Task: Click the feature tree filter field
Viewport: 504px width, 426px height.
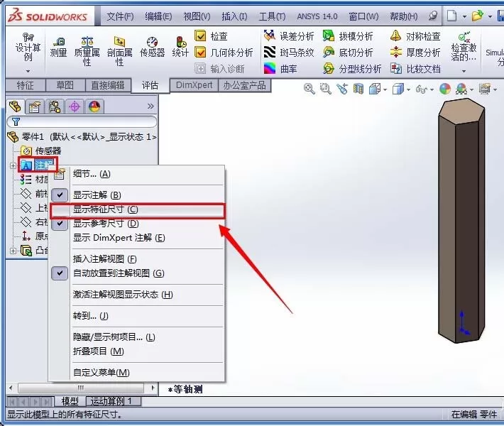Action: click(82, 121)
